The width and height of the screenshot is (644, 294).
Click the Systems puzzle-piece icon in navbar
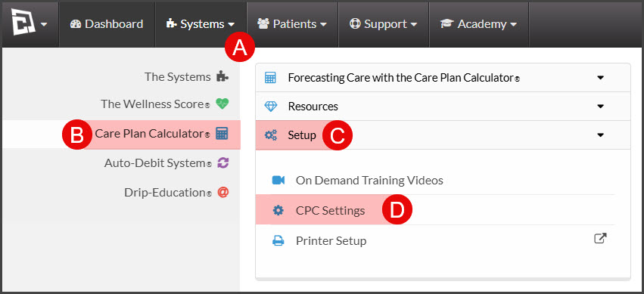[172, 24]
